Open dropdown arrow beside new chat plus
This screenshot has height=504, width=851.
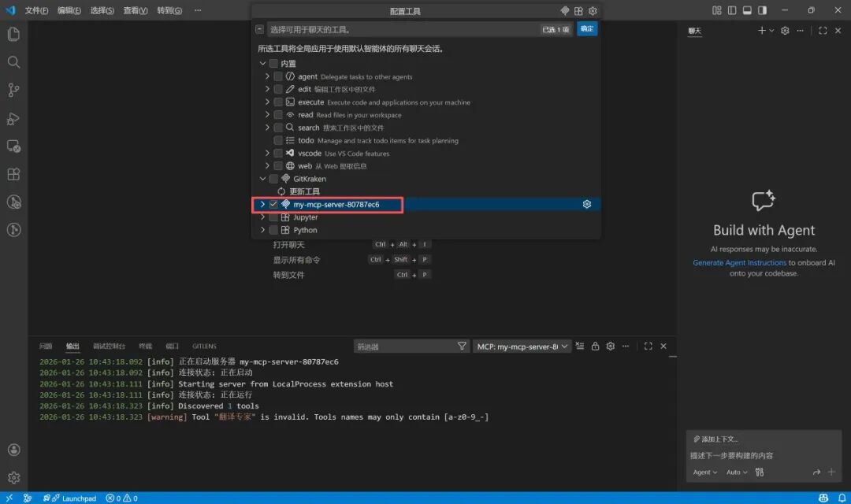[771, 31]
